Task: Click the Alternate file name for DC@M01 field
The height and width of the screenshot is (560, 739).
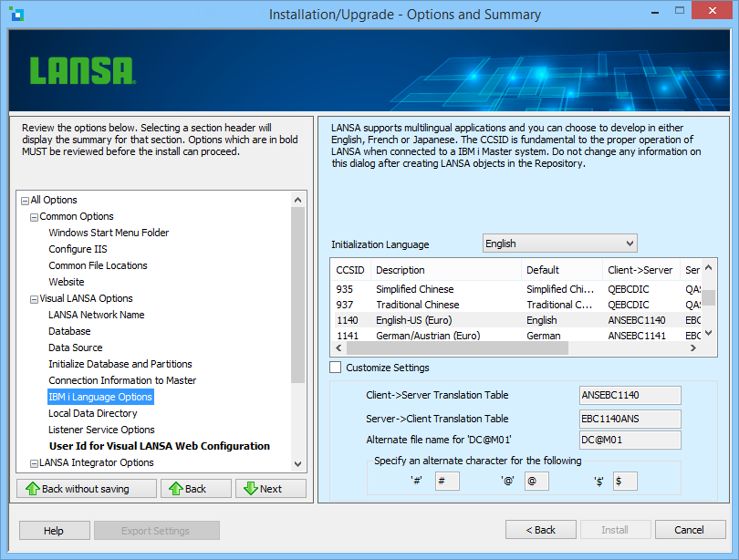Action: 630,440
